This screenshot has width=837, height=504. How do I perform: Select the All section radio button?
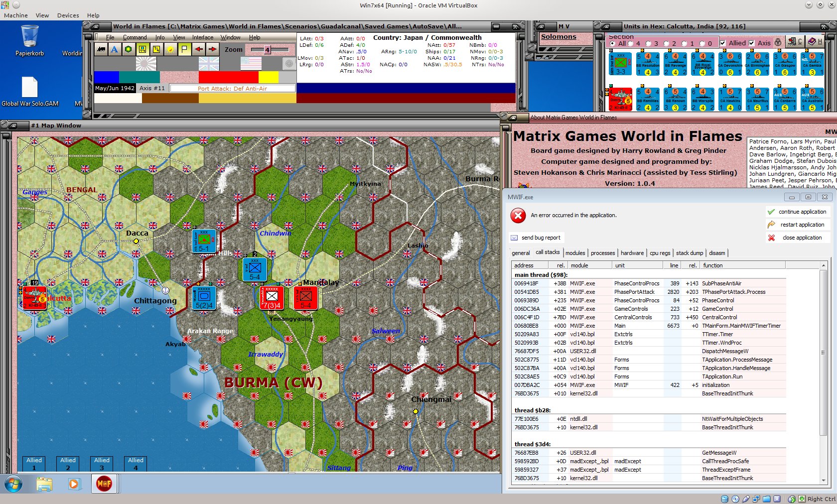tap(612, 43)
